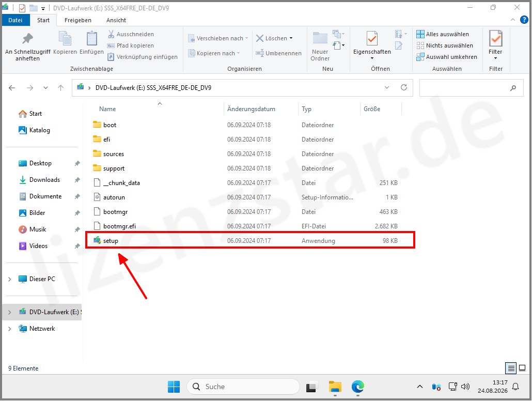This screenshot has height=401, width=532.
Task: Open Videos in navigation pane
Action: click(x=33, y=246)
